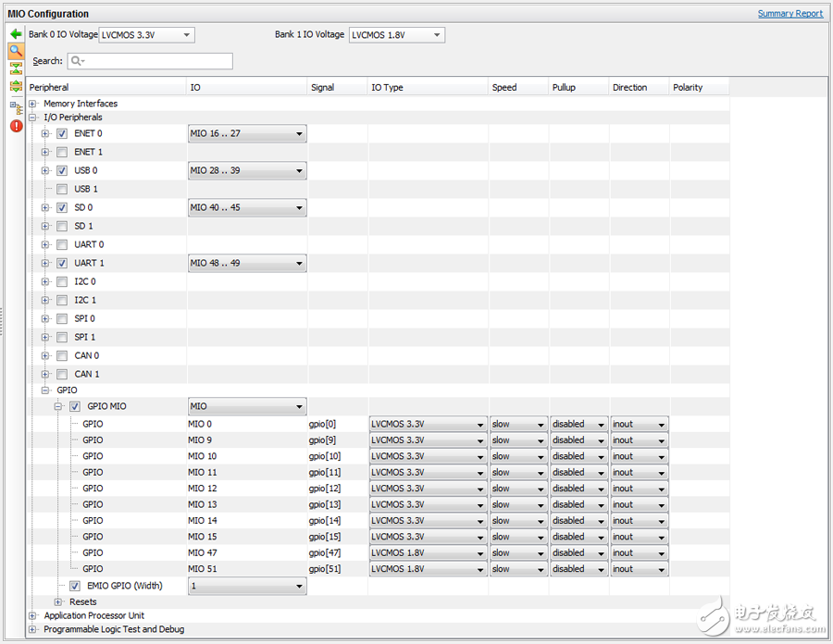Click the Expand All icon

click(x=16, y=86)
